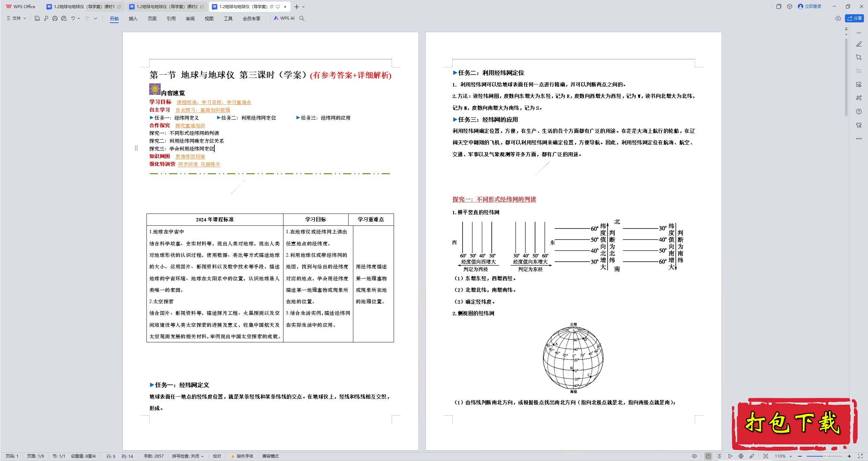Image resolution: width=868 pixels, height=461 pixels.
Task: Switch to page layout view in the status bar
Action: point(708,456)
